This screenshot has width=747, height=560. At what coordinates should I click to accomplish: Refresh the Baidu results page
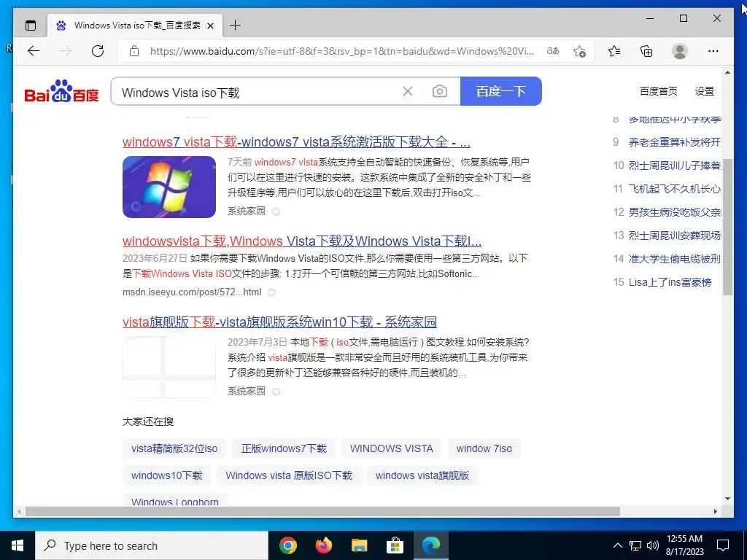click(98, 51)
